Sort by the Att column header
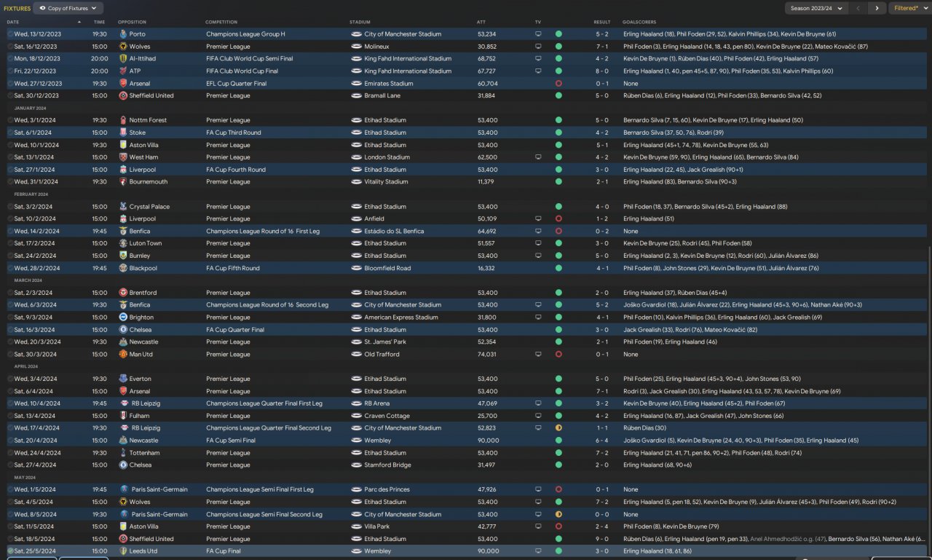The width and height of the screenshot is (932, 560). pos(481,22)
